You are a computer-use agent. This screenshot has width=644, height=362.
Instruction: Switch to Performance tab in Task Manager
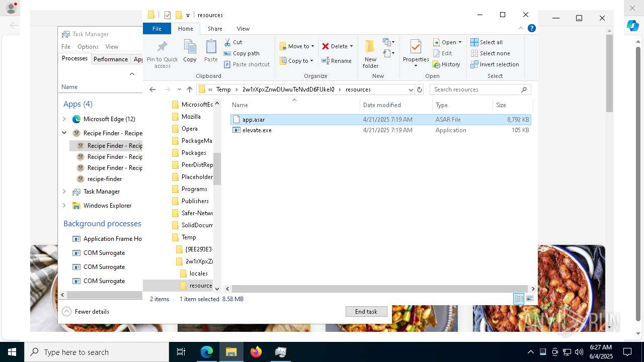point(111,59)
